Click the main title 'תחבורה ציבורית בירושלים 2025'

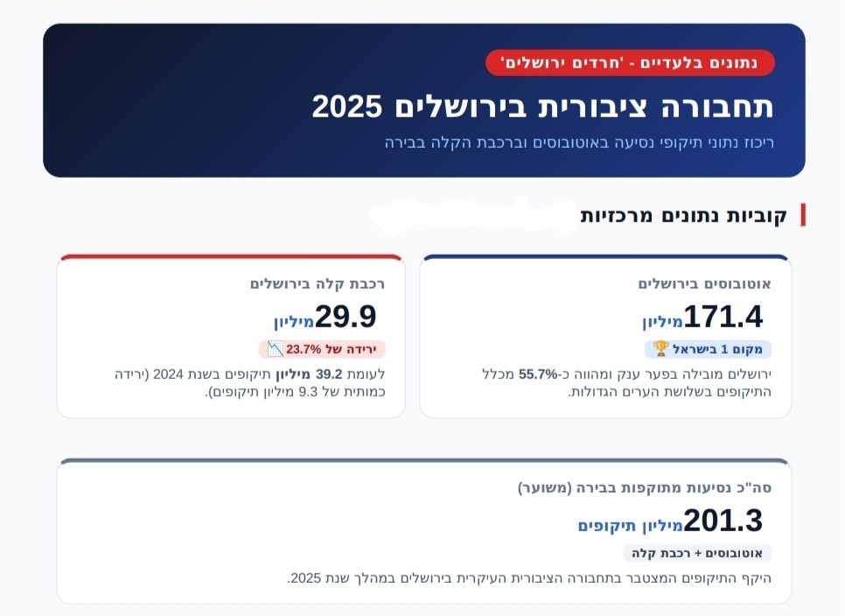point(542,106)
